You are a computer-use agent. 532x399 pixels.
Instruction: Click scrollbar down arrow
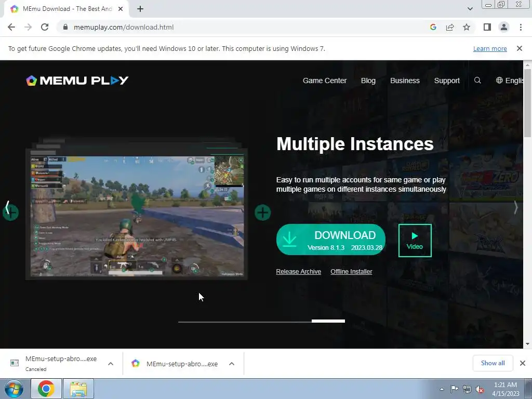527,344
